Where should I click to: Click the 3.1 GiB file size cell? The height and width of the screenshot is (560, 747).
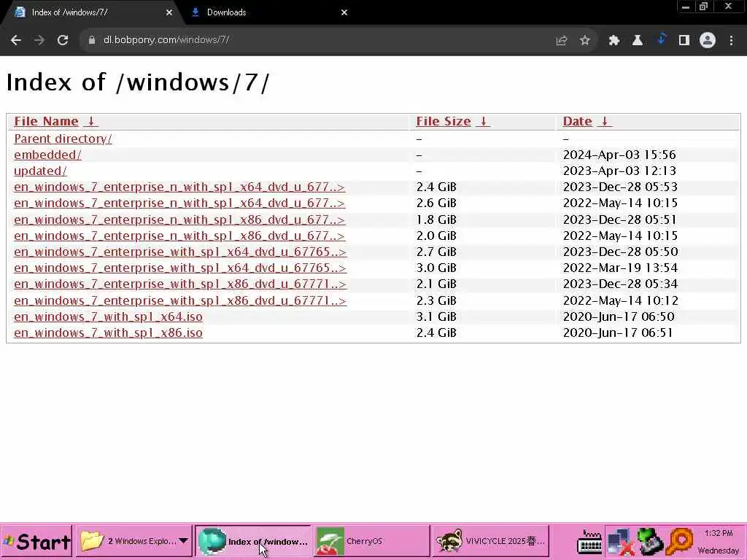[436, 316]
